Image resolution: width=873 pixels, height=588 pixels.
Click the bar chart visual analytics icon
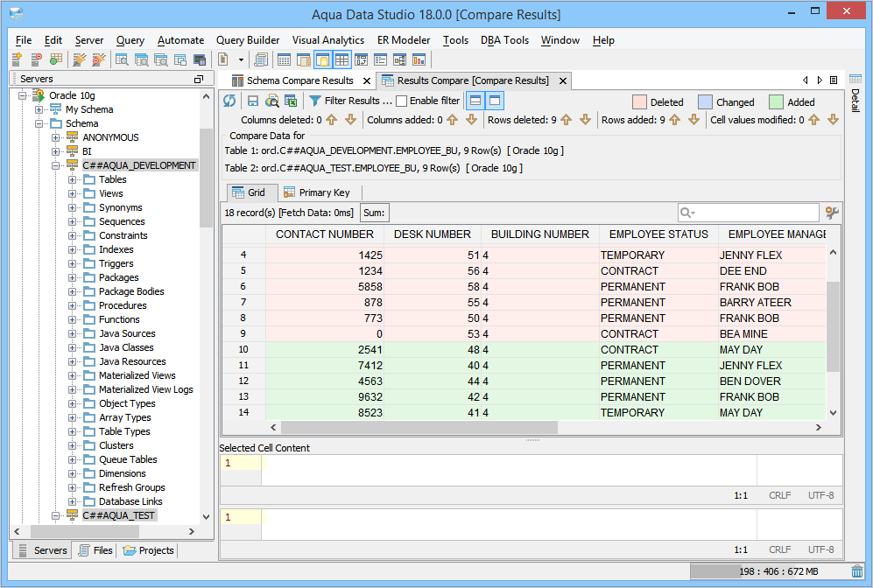coord(419,59)
